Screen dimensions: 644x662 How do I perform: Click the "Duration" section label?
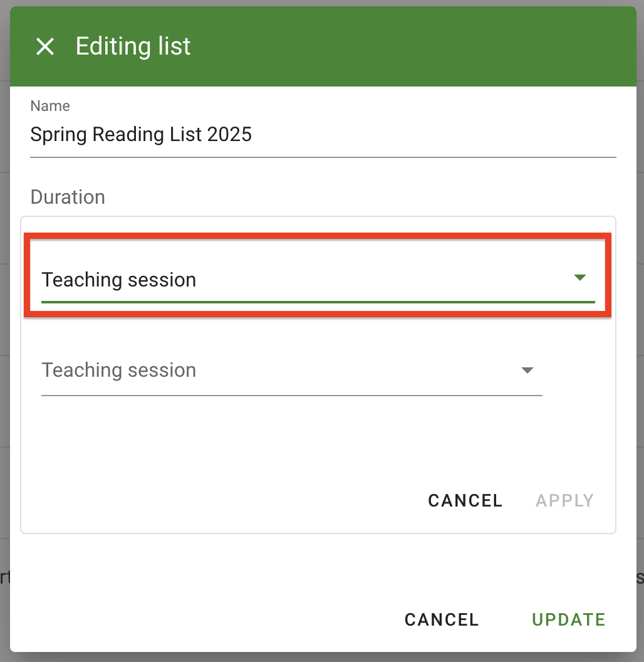tap(68, 197)
